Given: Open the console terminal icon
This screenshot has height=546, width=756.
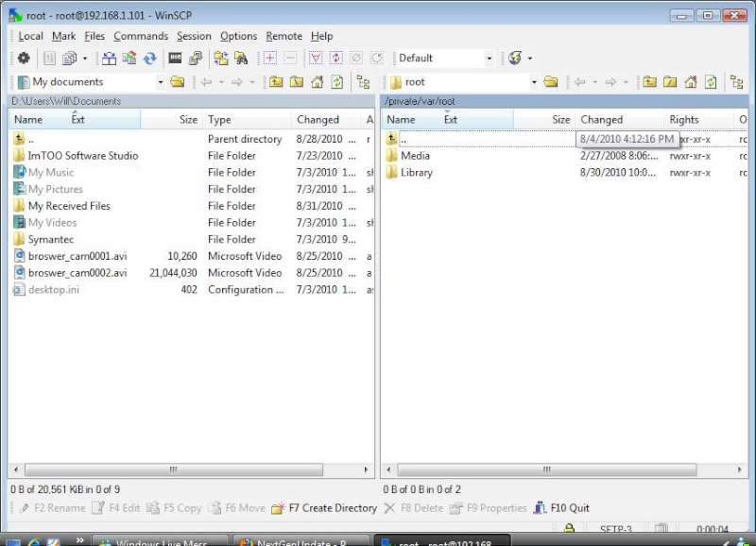Looking at the screenshot, I should coord(175,59).
